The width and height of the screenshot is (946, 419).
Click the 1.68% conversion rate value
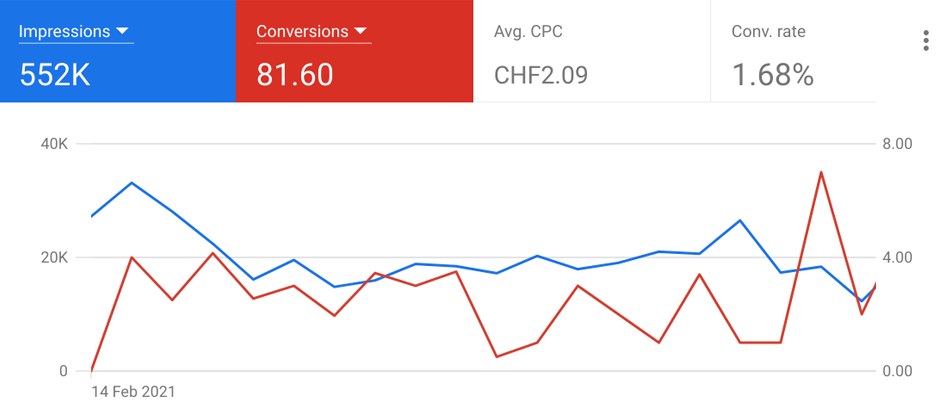click(x=773, y=75)
